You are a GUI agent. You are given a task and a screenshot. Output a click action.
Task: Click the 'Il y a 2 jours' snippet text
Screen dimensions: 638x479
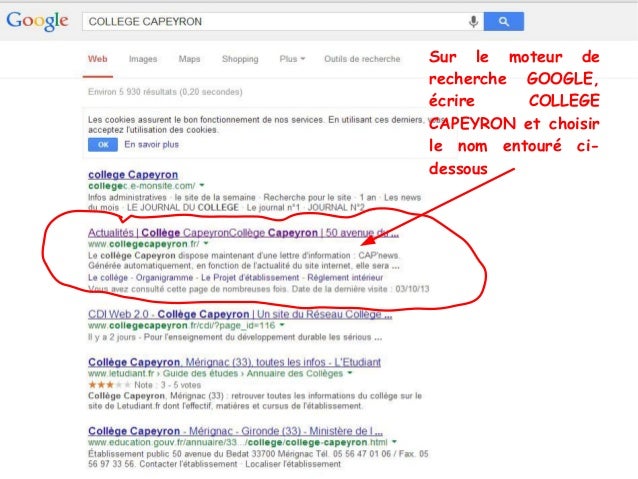tap(111, 337)
